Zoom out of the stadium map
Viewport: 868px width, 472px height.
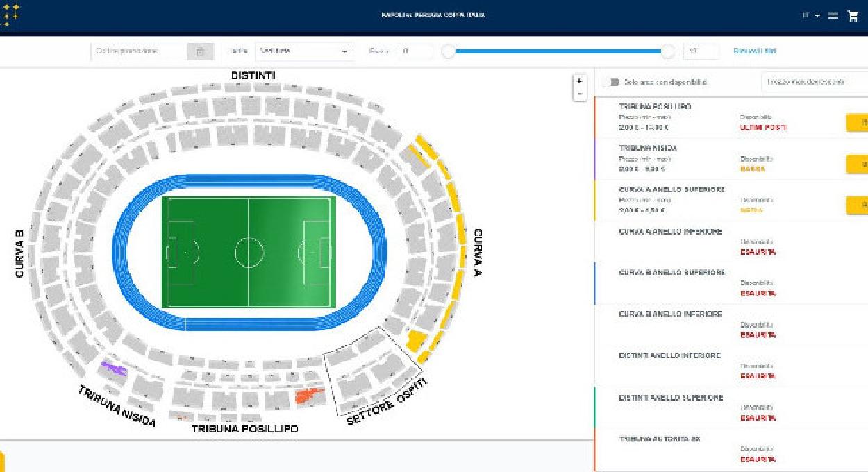click(x=581, y=94)
